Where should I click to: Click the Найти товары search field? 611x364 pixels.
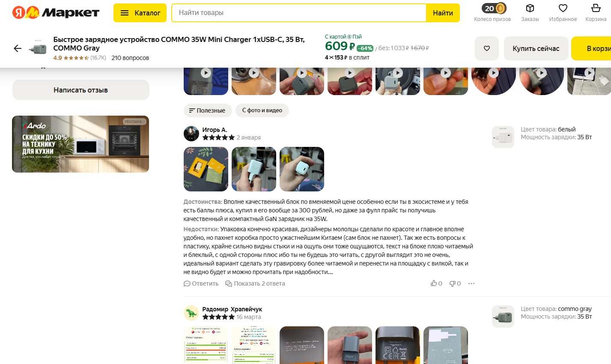point(299,13)
